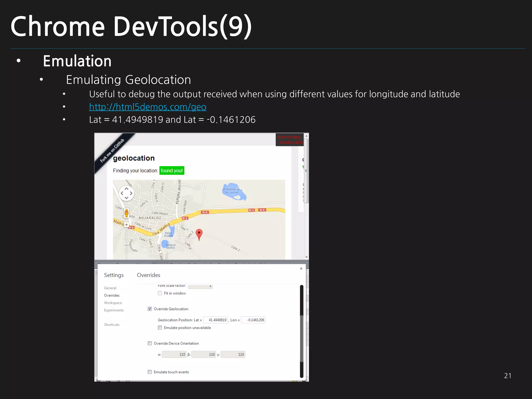Click the page scrollbar down arrow

coord(307,257)
